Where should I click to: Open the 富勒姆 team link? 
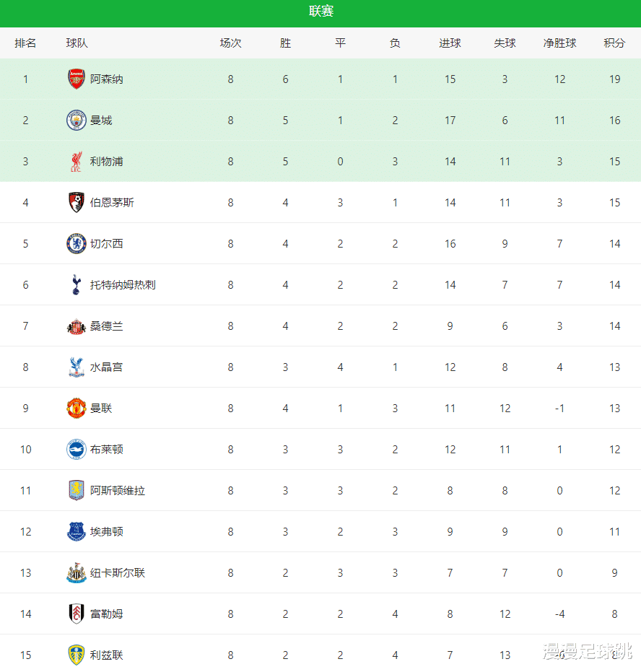pos(106,614)
